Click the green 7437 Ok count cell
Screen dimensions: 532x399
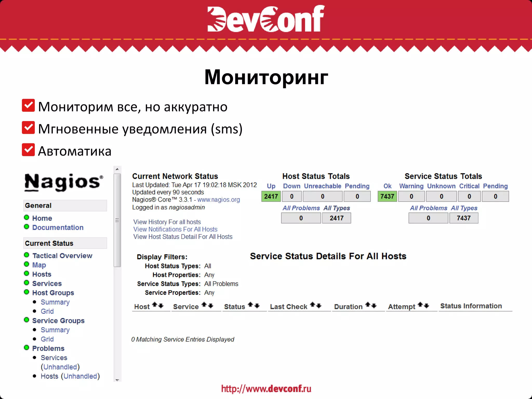tap(387, 196)
